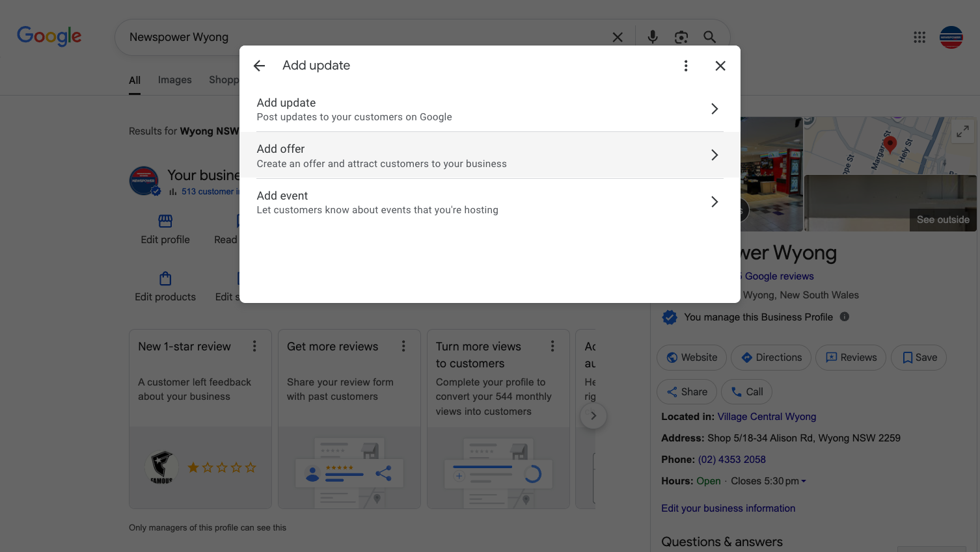Open the Edit products bag icon
The width and height of the screenshot is (980, 552).
(165, 278)
